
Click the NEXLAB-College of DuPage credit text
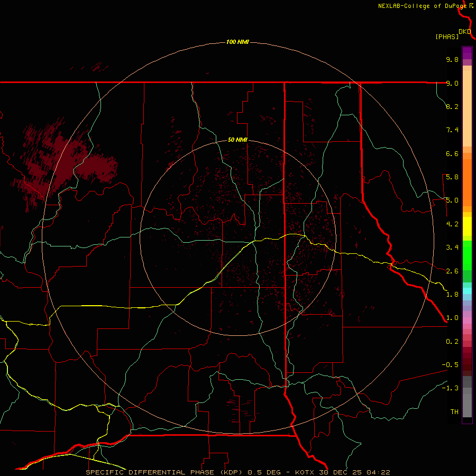pyautogui.click(x=422, y=6)
